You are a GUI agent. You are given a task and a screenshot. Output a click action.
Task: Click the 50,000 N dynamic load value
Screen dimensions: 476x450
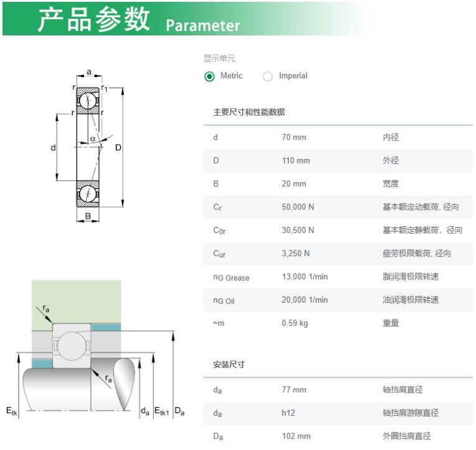tap(297, 207)
